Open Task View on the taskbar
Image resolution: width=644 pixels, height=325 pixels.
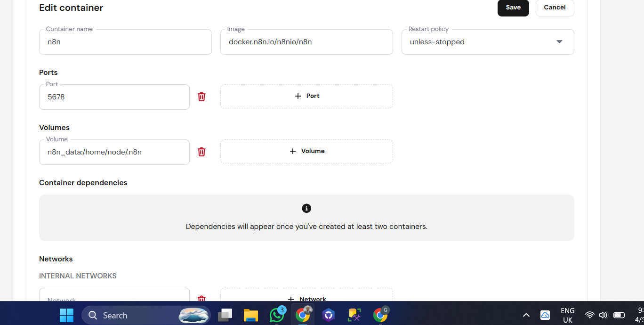point(225,315)
